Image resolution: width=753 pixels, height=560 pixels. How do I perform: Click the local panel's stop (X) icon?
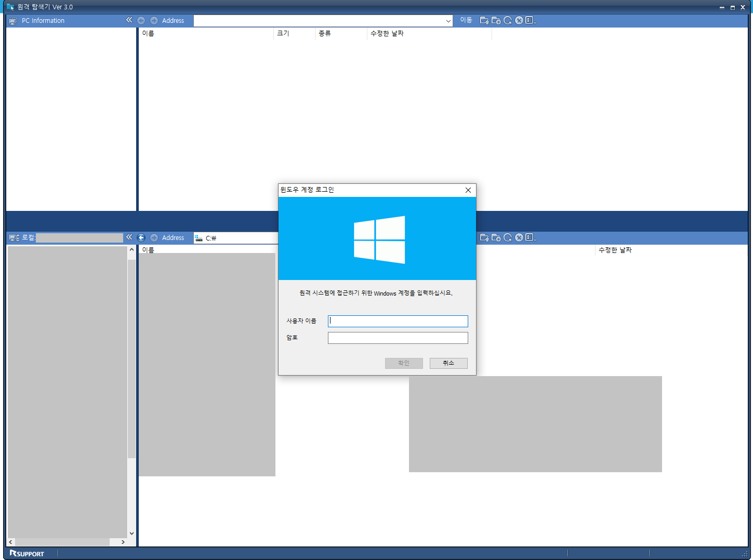519,237
